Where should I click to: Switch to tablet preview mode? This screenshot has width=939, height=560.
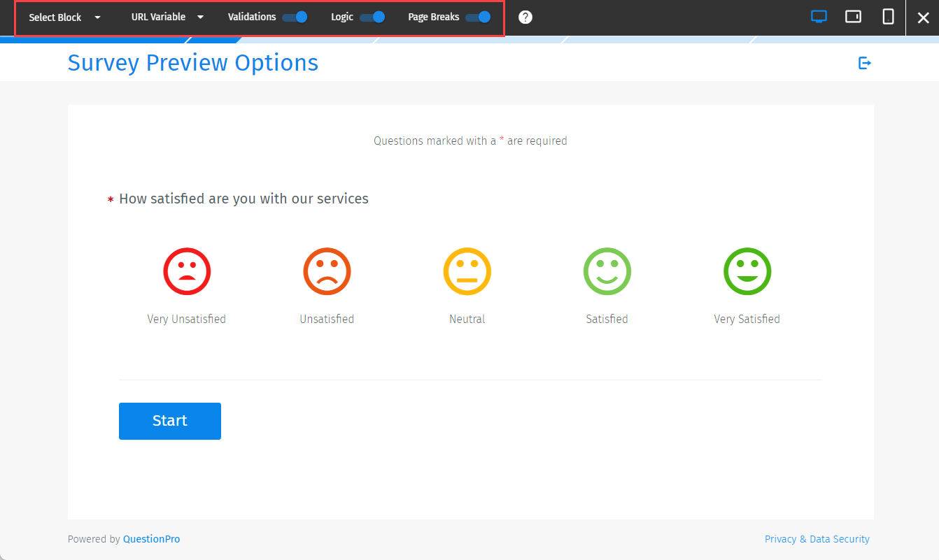tap(853, 16)
